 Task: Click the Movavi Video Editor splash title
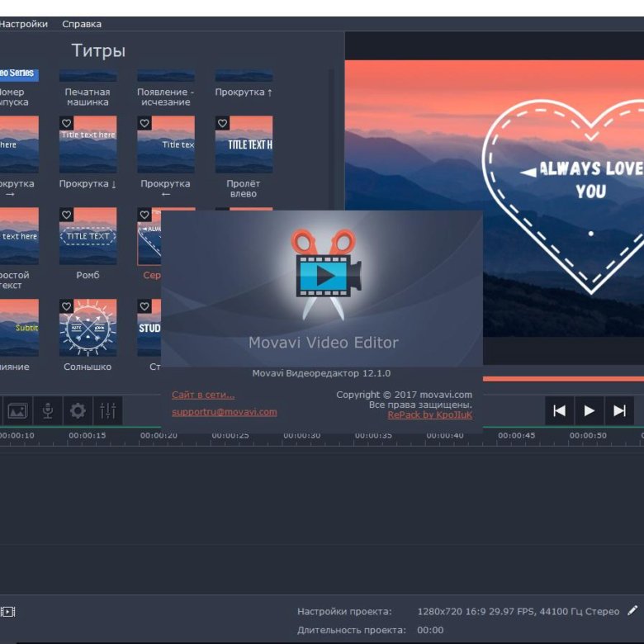click(x=323, y=343)
